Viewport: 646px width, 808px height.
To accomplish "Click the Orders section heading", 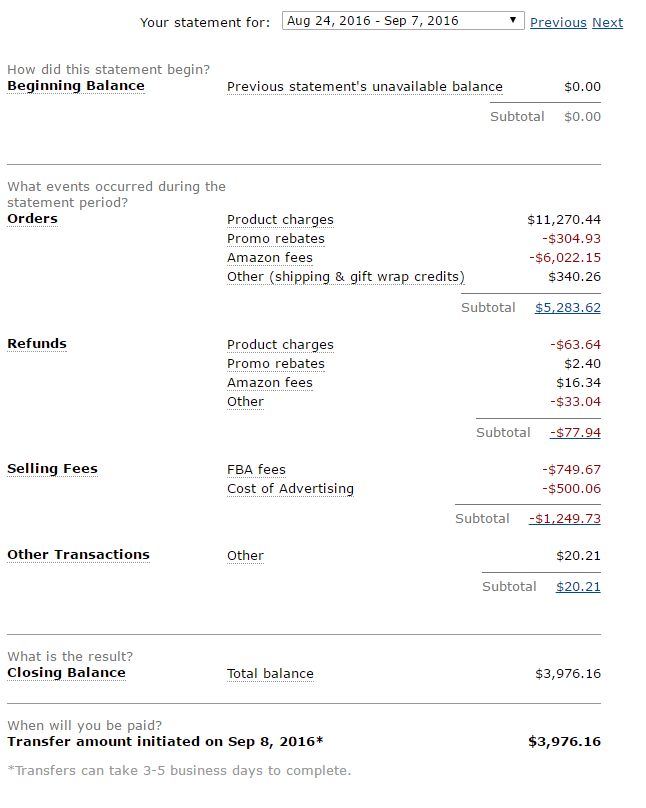I will [x=33, y=219].
